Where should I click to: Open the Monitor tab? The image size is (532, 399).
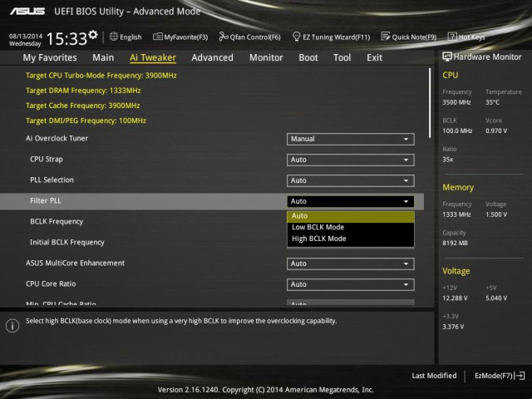click(266, 57)
